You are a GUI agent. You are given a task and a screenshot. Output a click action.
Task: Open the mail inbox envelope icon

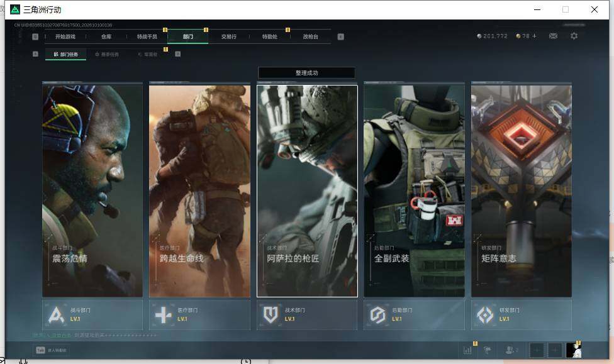(554, 36)
